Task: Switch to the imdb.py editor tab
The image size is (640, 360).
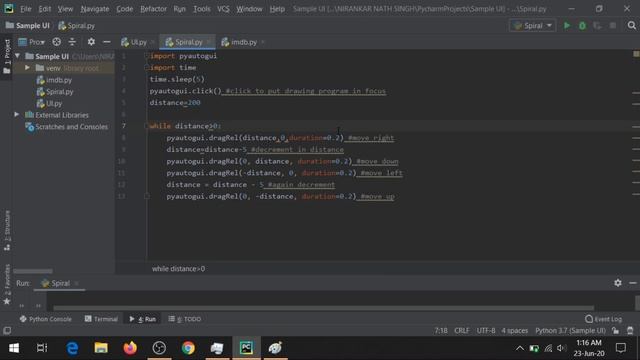Action: click(x=240, y=42)
